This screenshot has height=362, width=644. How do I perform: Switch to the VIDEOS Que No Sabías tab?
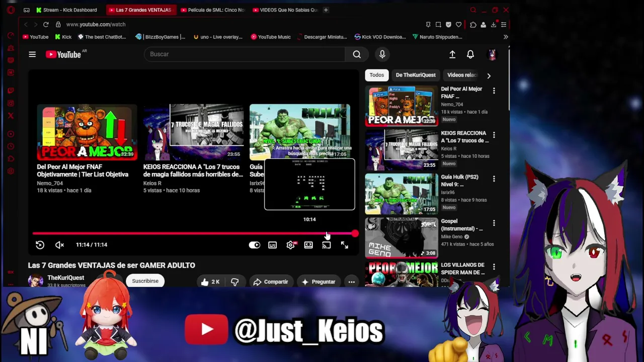click(x=285, y=10)
